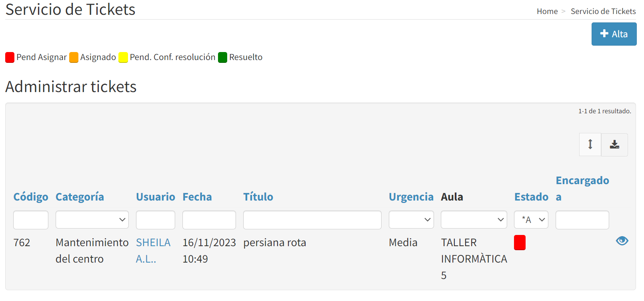The width and height of the screenshot is (644, 301).
Task: Sort tickets by Título header
Action: (x=258, y=197)
